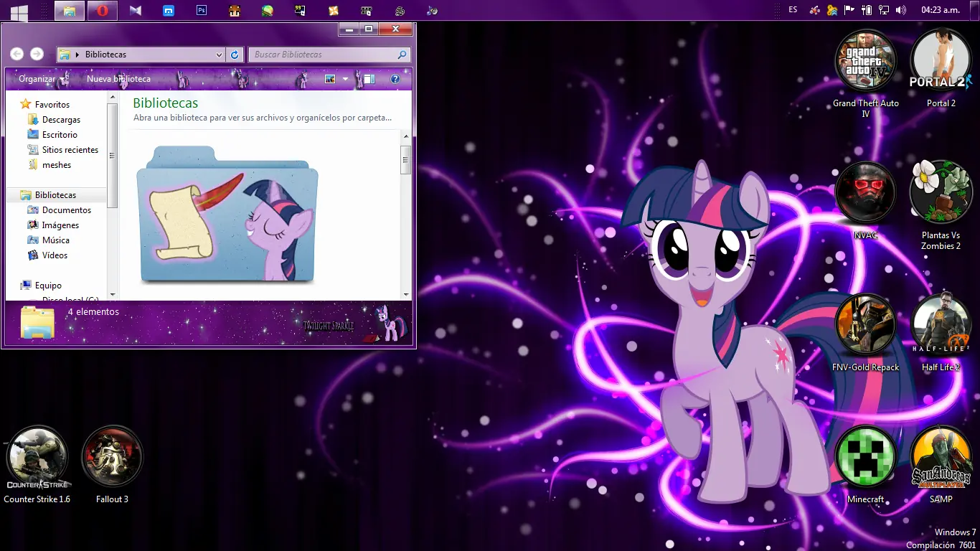Open the Opera browser from the taskbar
Image resolution: width=980 pixels, height=551 pixels.
click(103, 11)
